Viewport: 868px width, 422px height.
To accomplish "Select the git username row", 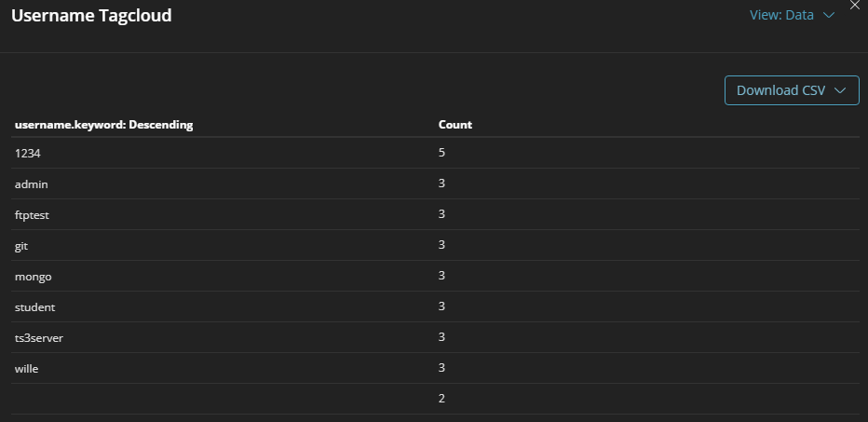I will (435, 245).
